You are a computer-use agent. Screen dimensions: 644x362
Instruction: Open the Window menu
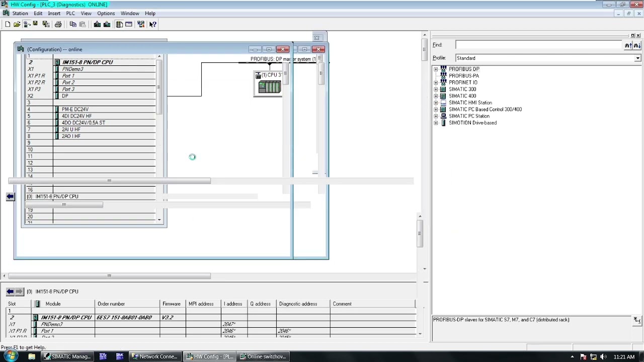tap(130, 14)
